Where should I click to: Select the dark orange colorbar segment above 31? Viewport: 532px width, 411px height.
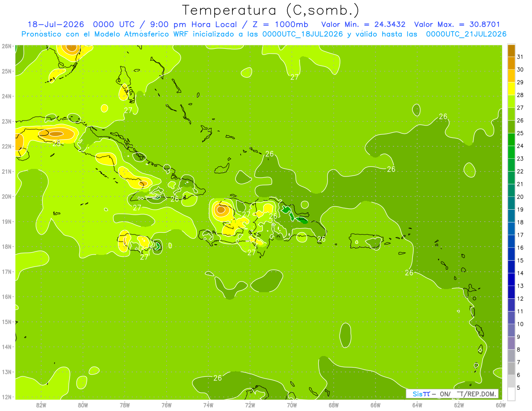pos(511,51)
